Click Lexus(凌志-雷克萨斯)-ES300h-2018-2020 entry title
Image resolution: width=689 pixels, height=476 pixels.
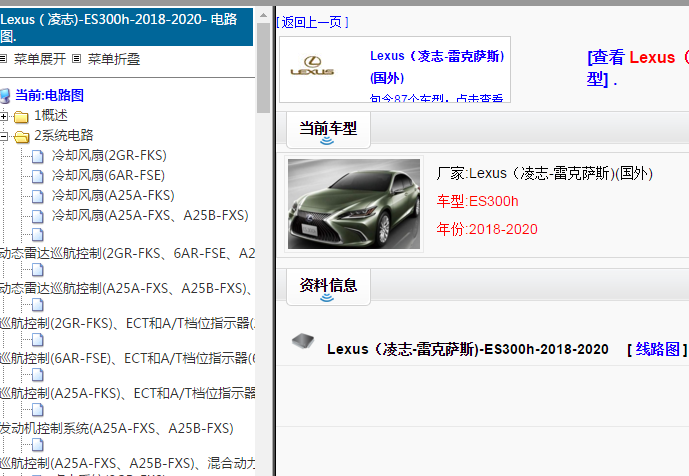coord(468,349)
